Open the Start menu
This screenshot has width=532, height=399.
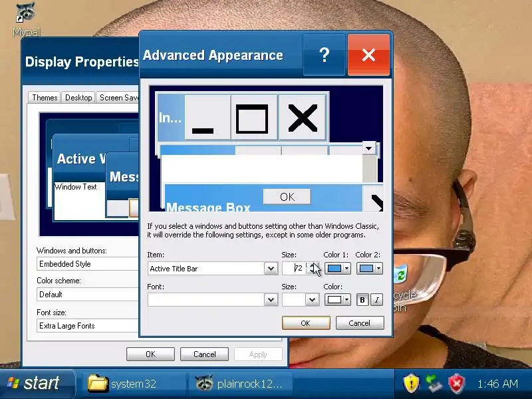(37, 384)
